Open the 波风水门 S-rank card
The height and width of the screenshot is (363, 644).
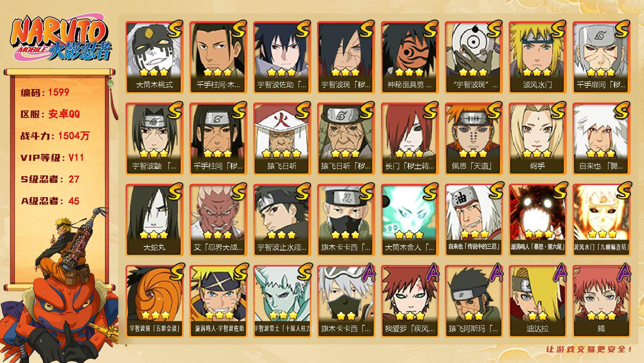(537, 57)
